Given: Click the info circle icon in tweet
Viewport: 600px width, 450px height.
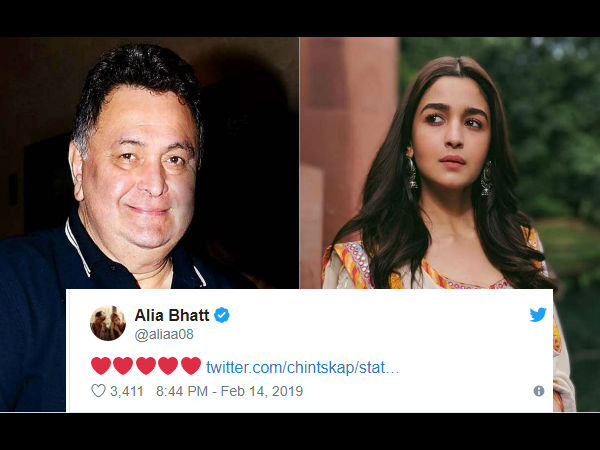Looking at the screenshot, I should click(x=539, y=391).
